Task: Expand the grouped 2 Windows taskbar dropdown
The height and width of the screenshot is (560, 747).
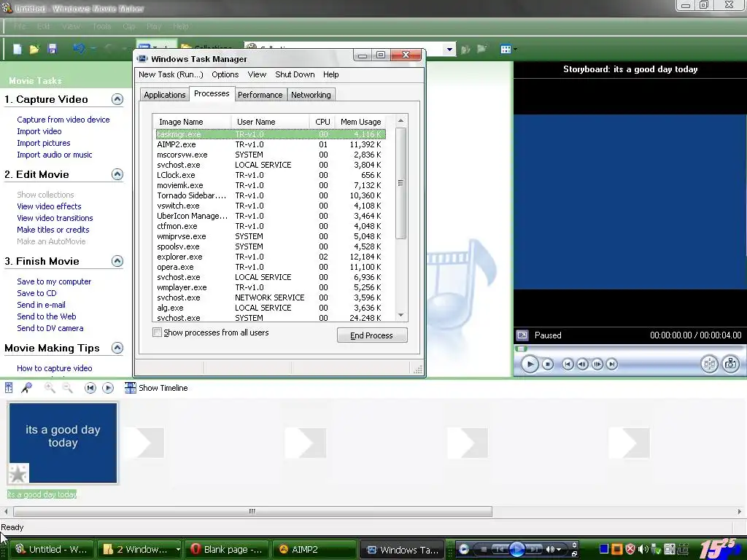Action: point(178,550)
